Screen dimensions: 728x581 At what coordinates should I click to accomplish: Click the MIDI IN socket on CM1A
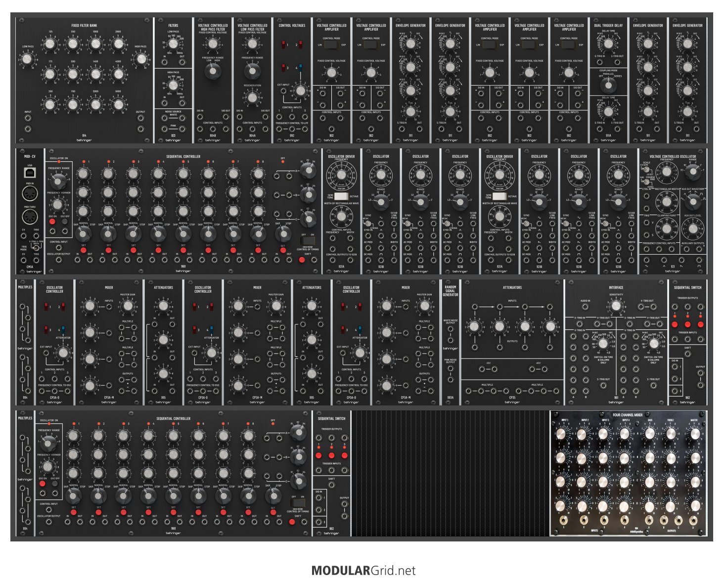coord(30,194)
